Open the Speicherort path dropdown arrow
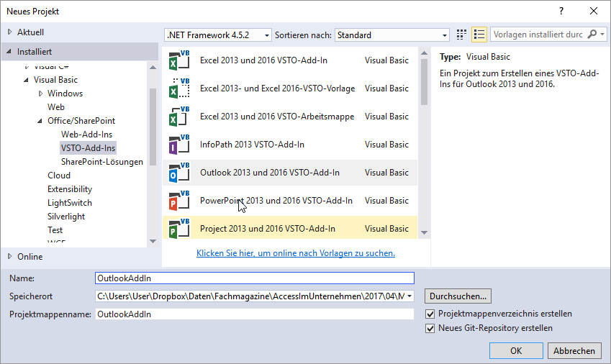This screenshot has height=364, width=611. pyautogui.click(x=409, y=296)
